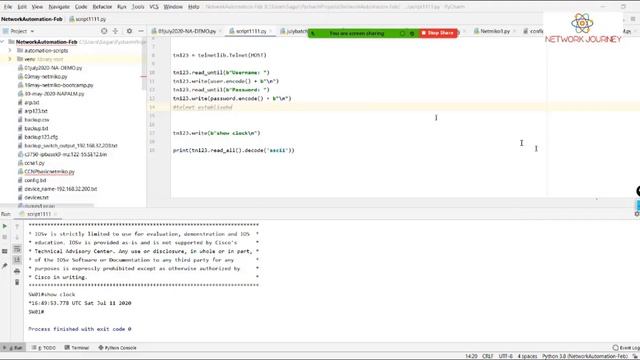Open the Run menu
This screenshot has width=640, height=360.
[122, 7]
